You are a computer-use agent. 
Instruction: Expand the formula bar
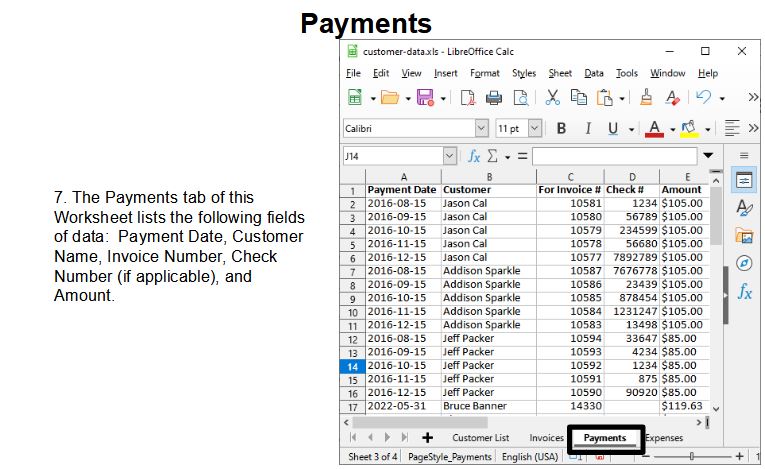708,156
